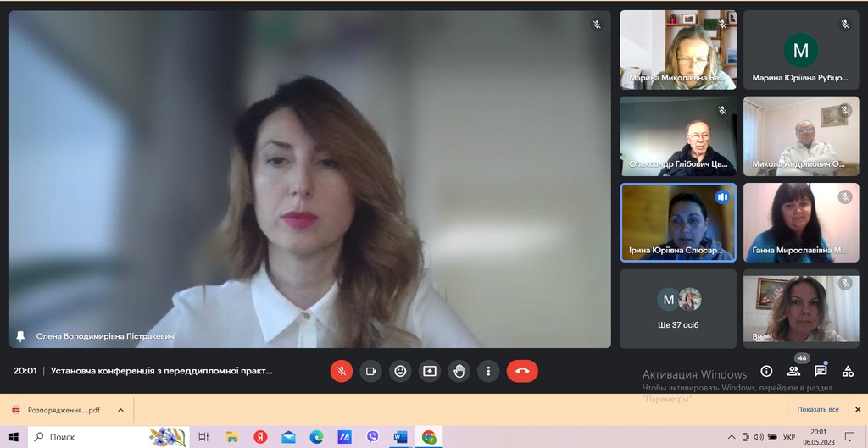868x448 pixels.
Task: Open Viber from the Windows taskbar
Action: click(x=373, y=437)
